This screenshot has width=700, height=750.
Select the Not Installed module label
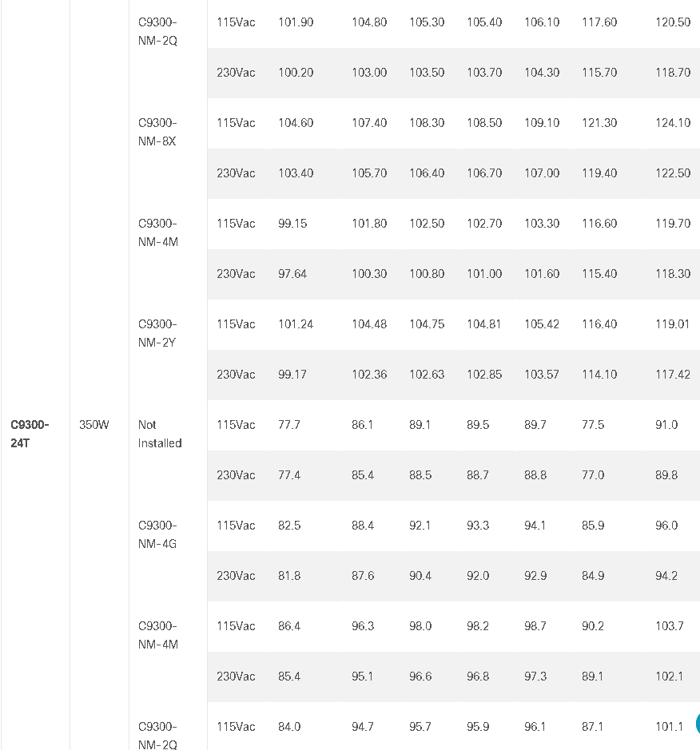[160, 434]
